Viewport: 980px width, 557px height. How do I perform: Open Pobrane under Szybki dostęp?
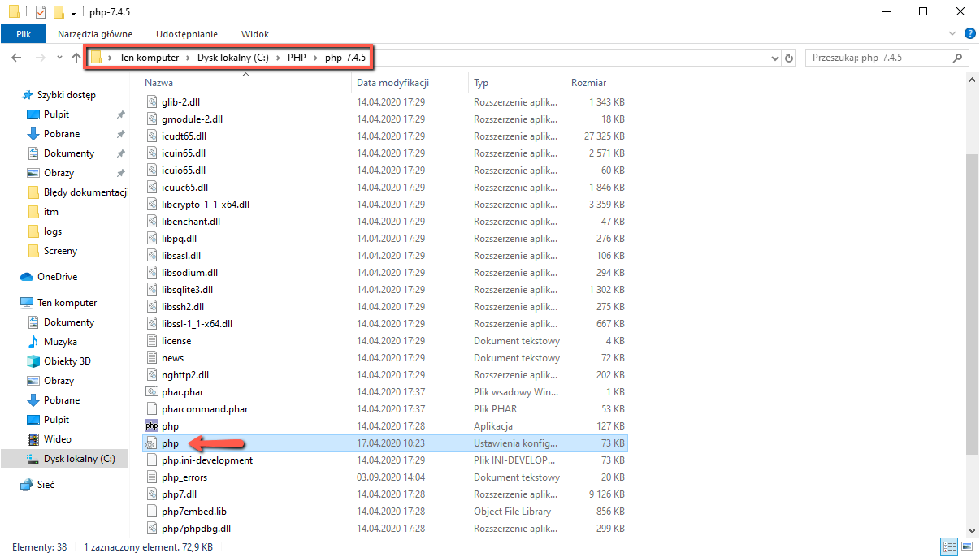(62, 134)
